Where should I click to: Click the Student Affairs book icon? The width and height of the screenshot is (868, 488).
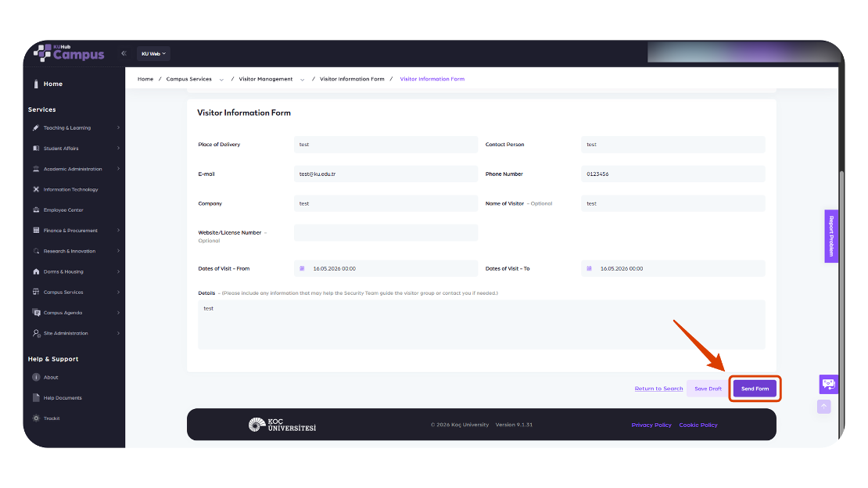click(36, 149)
